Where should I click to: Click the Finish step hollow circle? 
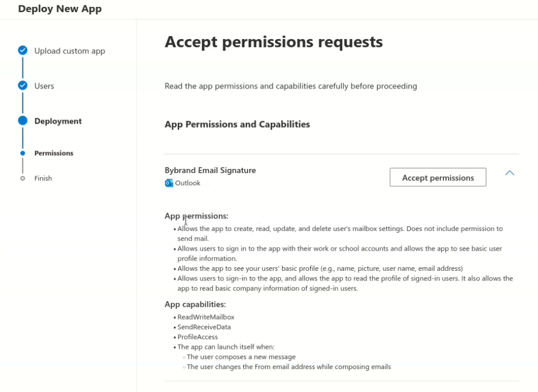click(22, 178)
